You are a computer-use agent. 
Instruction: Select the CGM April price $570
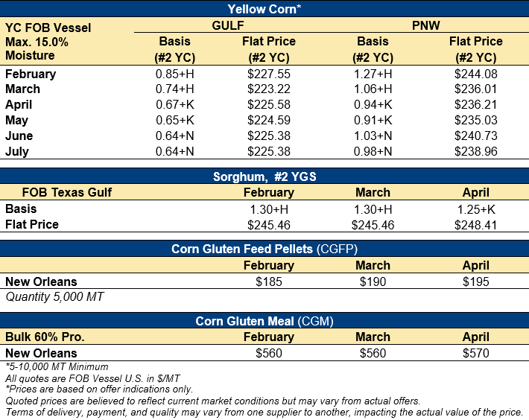pos(475,354)
